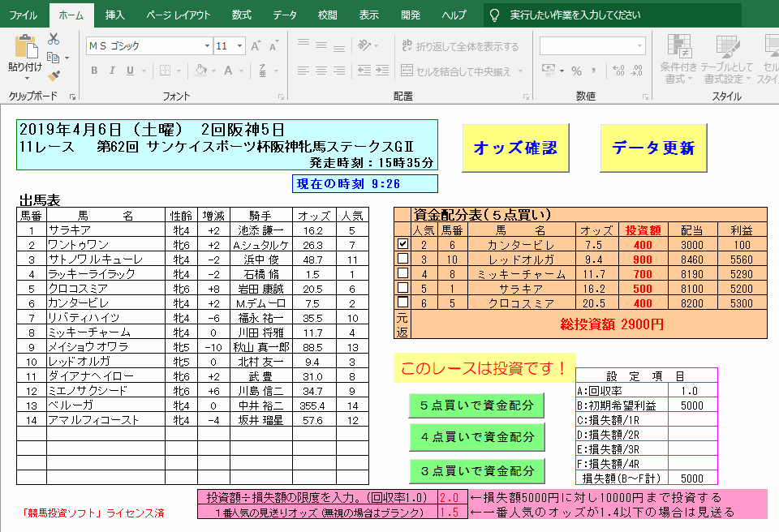Click ４点買いで資金配分 button

[477, 437]
